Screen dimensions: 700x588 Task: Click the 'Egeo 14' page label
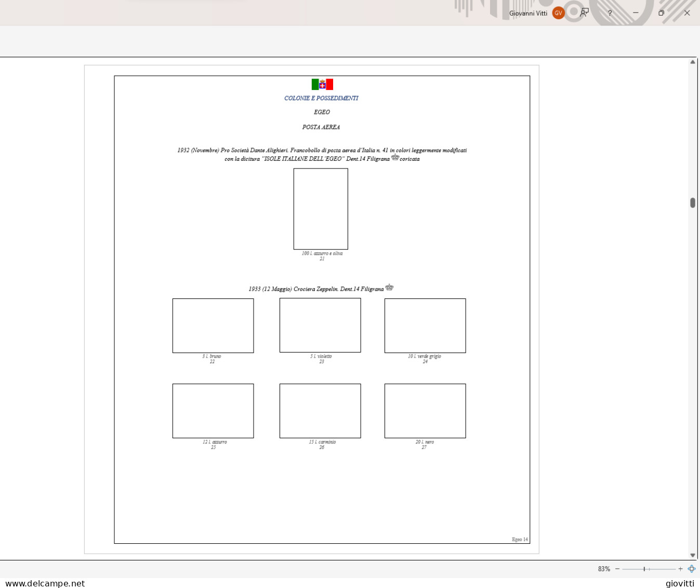(x=520, y=539)
